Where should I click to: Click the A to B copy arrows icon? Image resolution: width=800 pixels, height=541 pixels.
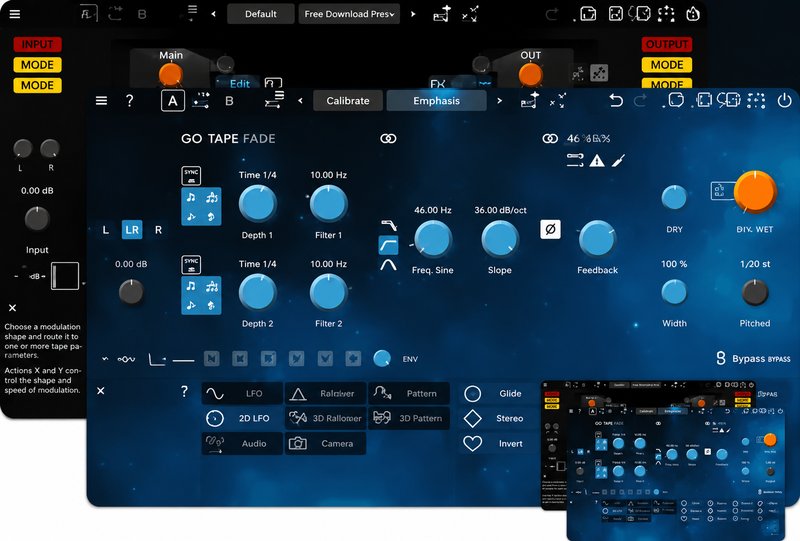click(x=201, y=101)
